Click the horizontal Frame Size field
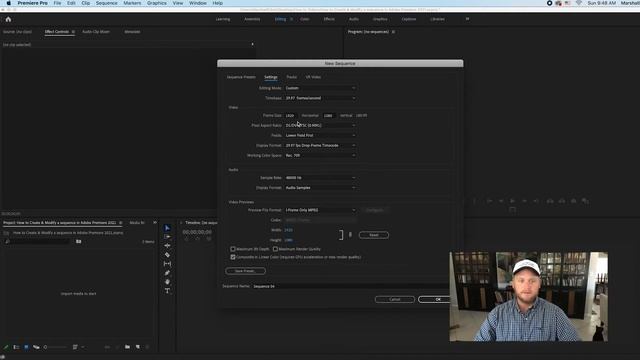This screenshot has height=360, width=640. click(291, 116)
